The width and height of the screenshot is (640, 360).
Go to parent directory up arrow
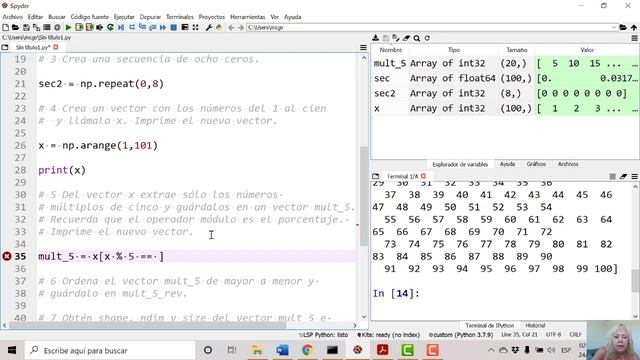point(634,27)
